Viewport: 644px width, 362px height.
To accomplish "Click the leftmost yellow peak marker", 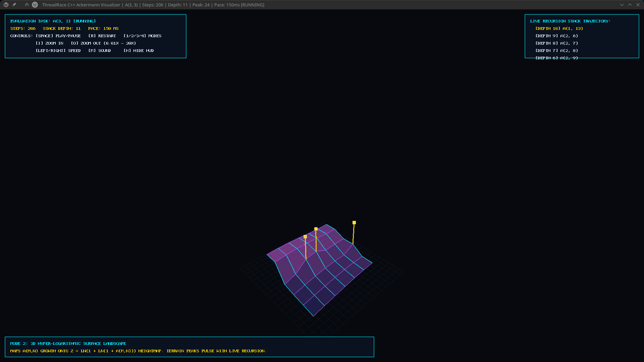I will pos(305,237).
